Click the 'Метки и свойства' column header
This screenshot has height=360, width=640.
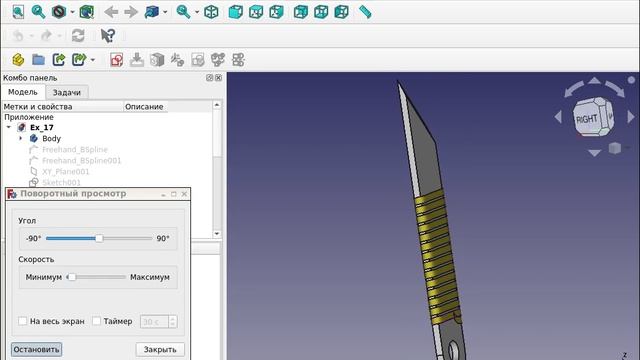(63, 107)
